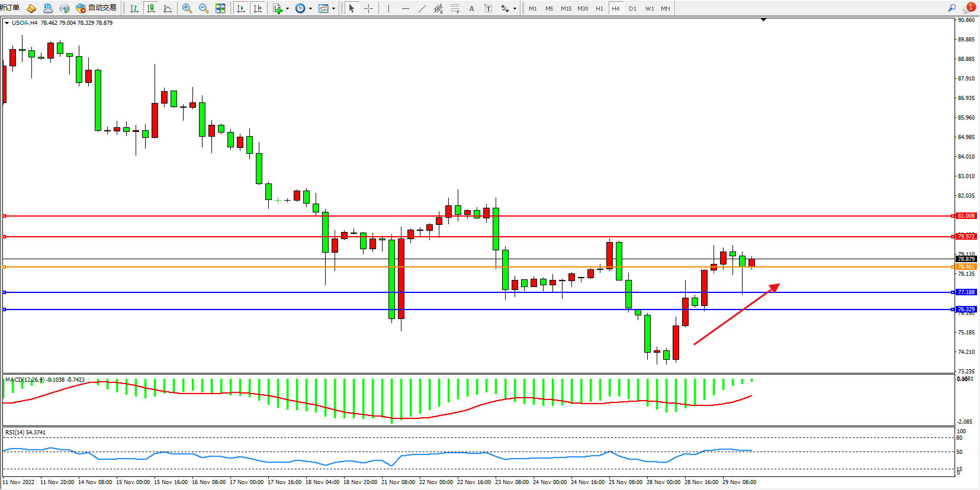Choose the text label 'A' tool
Screen dimensions: 980x490
[x=471, y=8]
